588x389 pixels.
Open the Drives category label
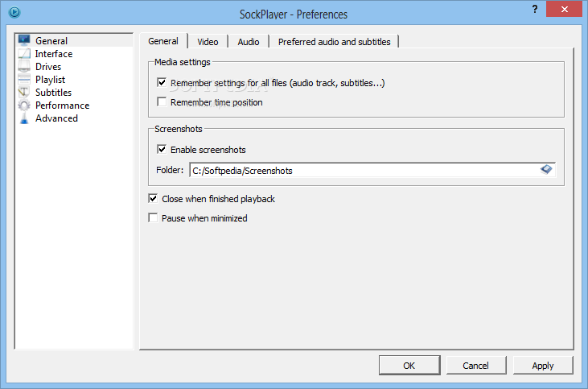[48, 67]
